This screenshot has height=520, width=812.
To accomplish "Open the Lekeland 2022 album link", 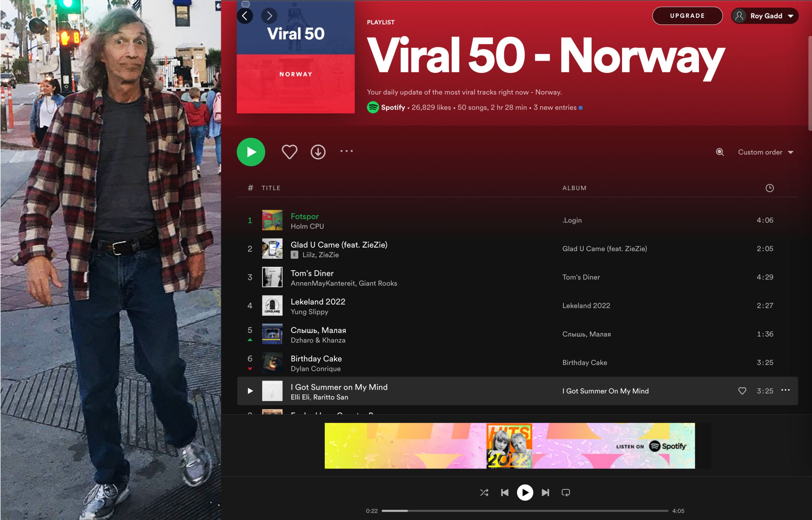I will tap(586, 306).
